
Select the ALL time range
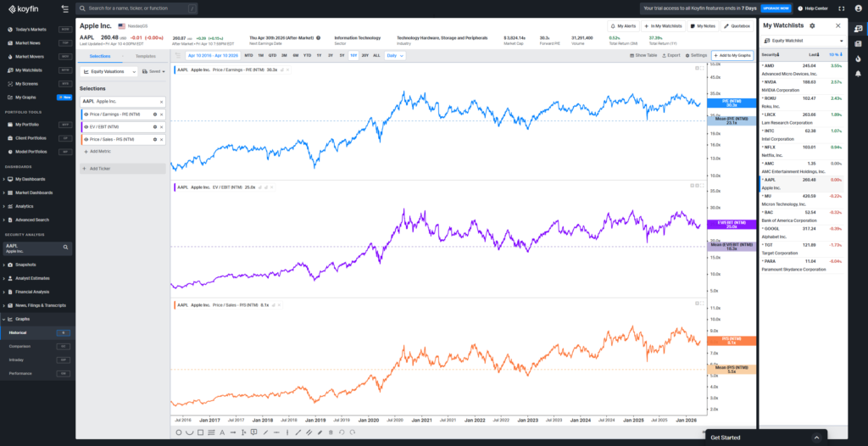pos(376,55)
